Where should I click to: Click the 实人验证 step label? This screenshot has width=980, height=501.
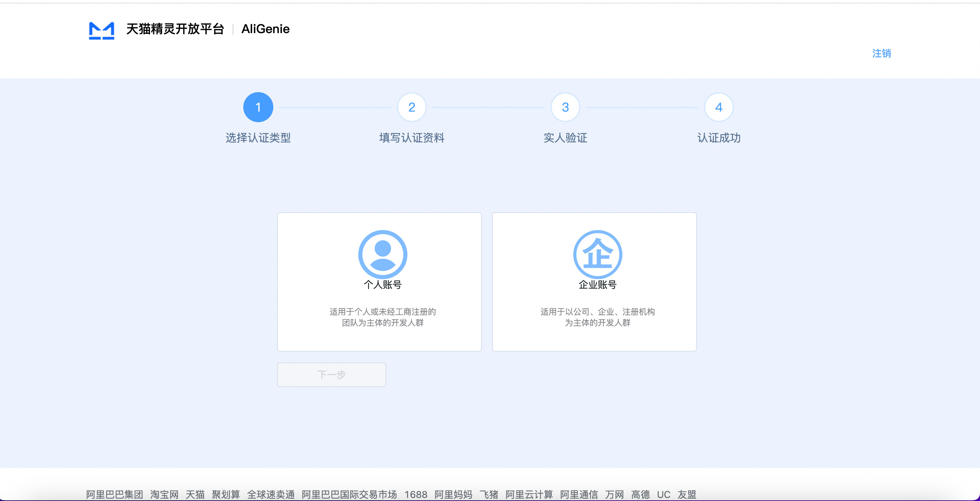[565, 138]
